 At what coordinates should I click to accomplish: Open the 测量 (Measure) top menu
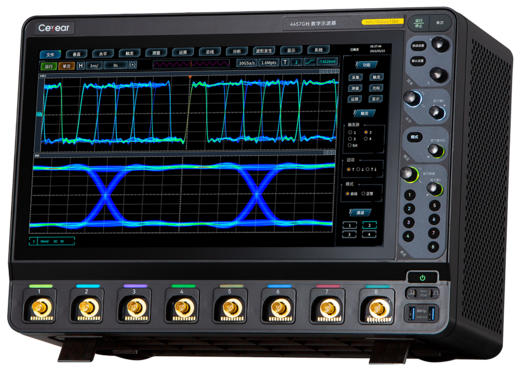click(x=156, y=53)
